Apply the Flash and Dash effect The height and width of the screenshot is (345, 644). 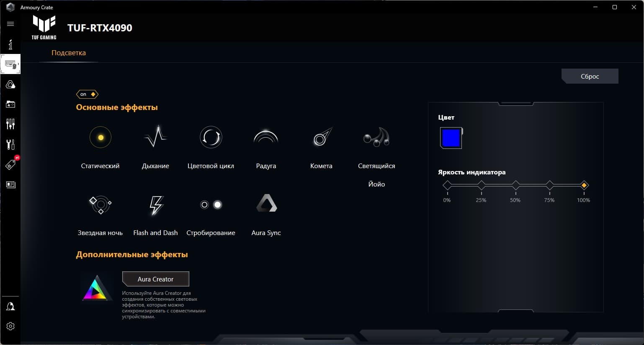tap(156, 205)
